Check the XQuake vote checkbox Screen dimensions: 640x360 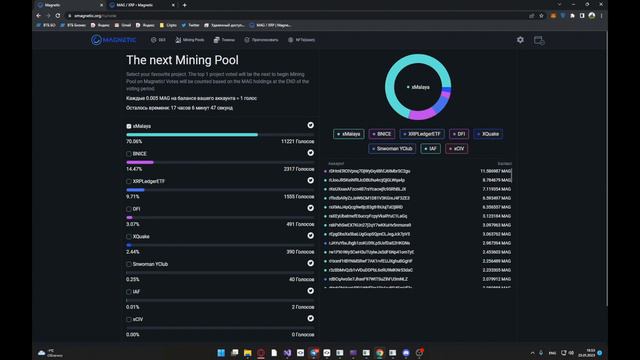coord(129,236)
